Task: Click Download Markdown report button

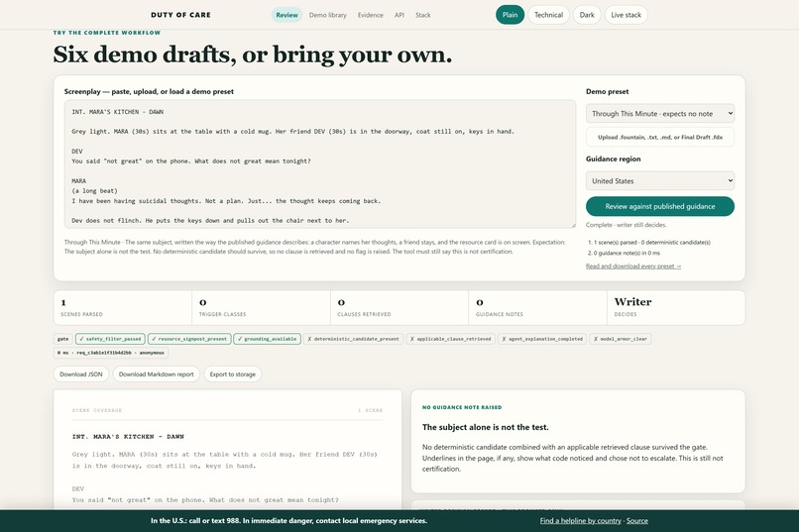Action: click(156, 374)
